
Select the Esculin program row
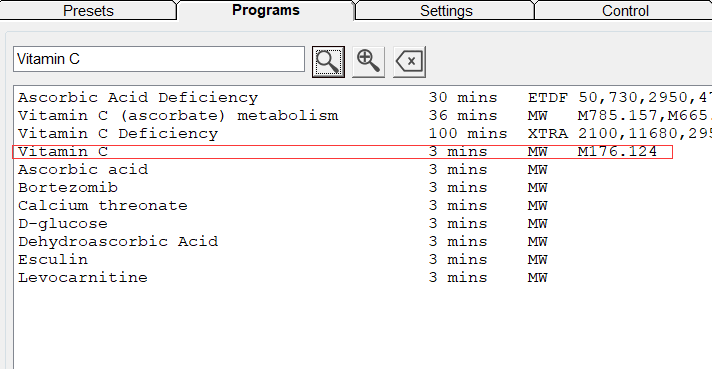click(x=363, y=260)
